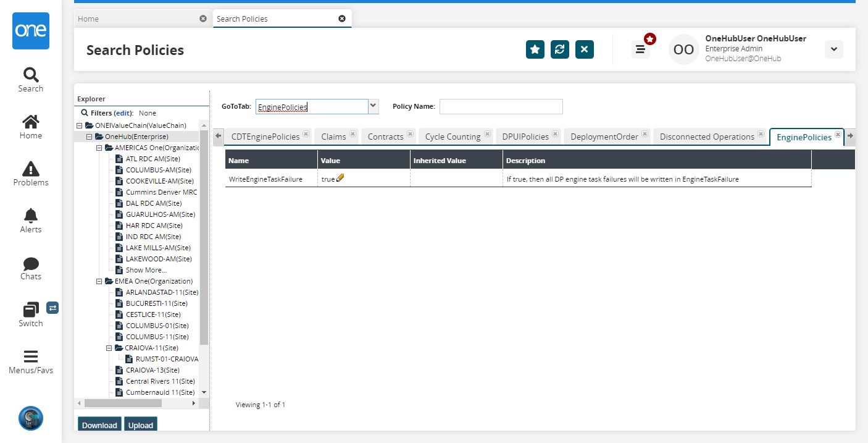Collapse the CRAIOVA-11 site node
868x443 pixels.
110,348
